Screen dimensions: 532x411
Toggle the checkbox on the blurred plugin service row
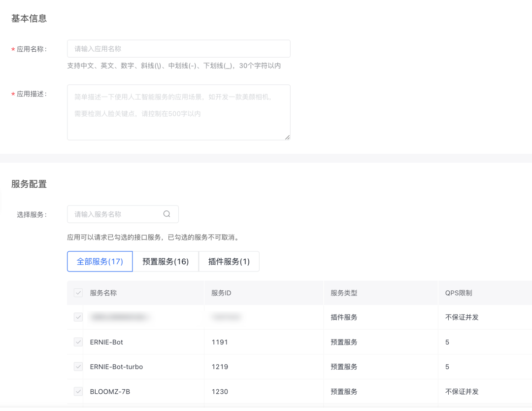pyautogui.click(x=77, y=317)
